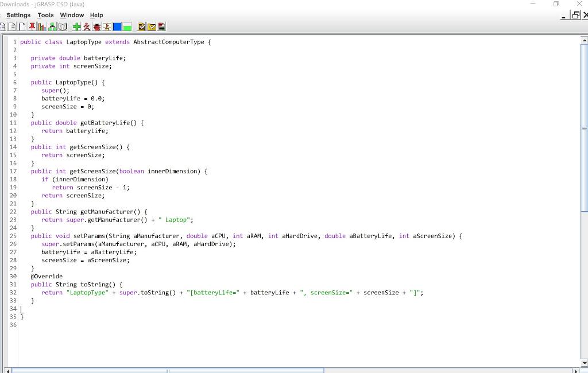Open the Window menu
Viewport: 588px width, 373px height.
point(72,15)
